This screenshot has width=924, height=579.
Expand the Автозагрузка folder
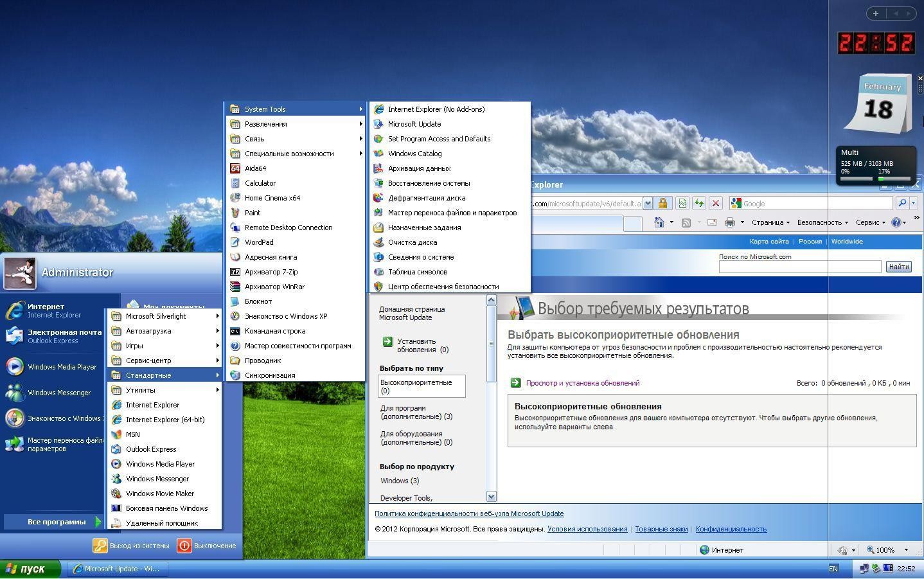click(x=165, y=331)
